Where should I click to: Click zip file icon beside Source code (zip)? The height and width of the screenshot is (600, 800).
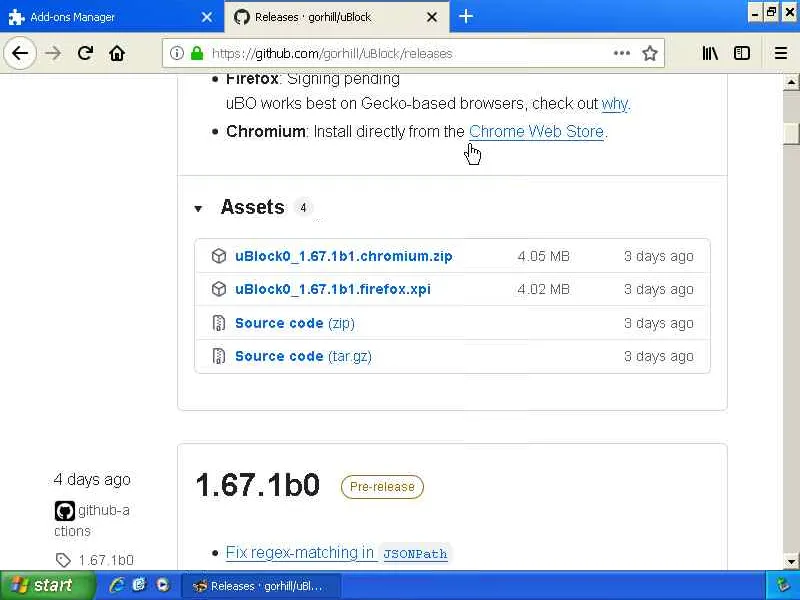218,323
